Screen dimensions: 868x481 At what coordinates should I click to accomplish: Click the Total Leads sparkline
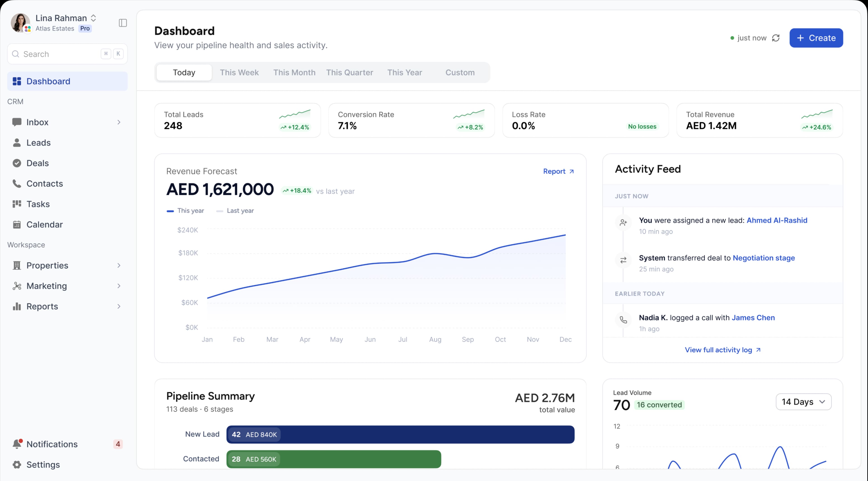pyautogui.click(x=295, y=114)
